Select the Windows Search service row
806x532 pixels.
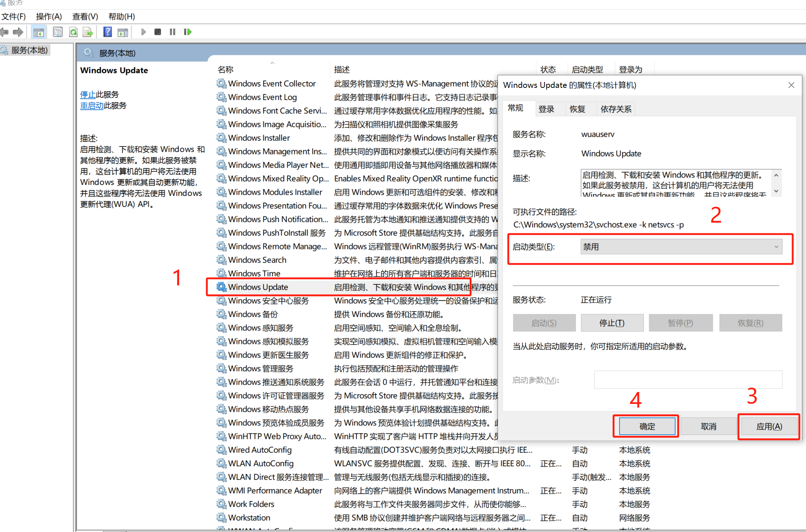pyautogui.click(x=257, y=260)
